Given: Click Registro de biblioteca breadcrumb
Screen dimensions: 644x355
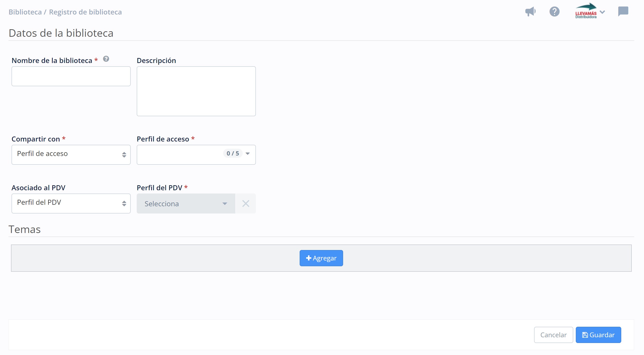Looking at the screenshot, I should coord(85,12).
